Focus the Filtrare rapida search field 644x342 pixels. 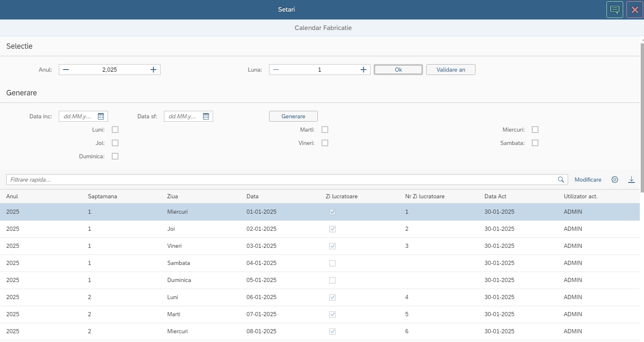point(282,180)
